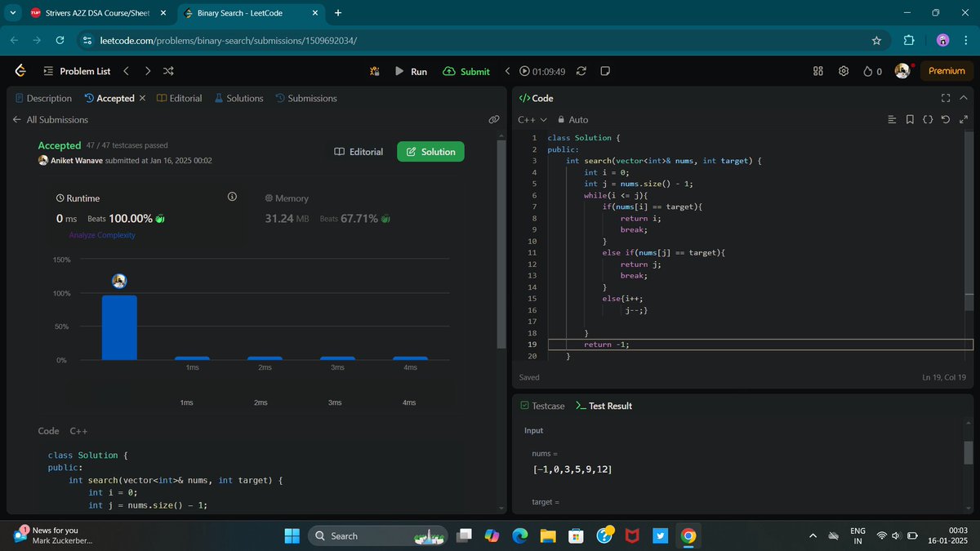Click Analyze Complexity link

[x=102, y=235]
